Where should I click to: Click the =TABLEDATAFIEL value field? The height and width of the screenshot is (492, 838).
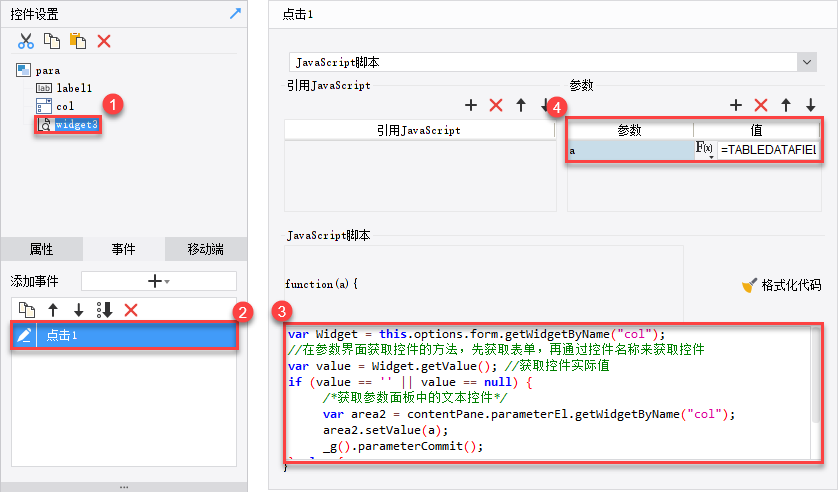769,150
